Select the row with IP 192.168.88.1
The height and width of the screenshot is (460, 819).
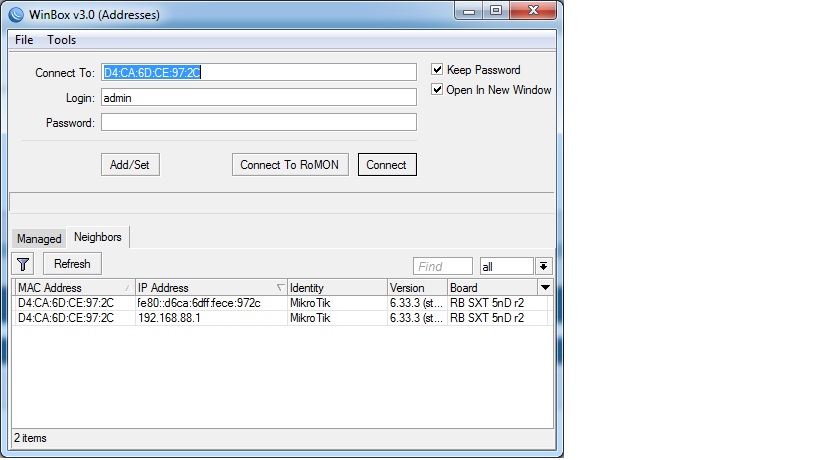tap(282, 318)
